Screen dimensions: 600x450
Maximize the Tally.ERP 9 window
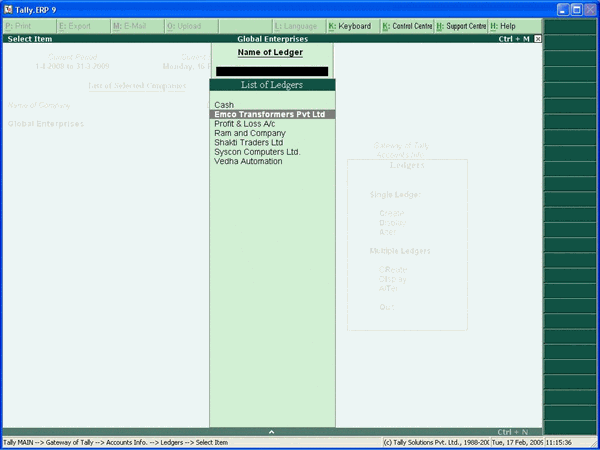(x=577, y=10)
